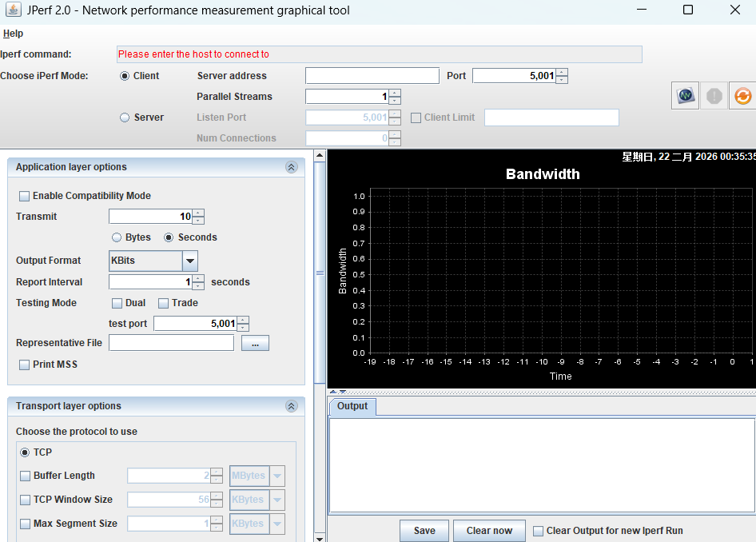
Task: Enable the Buffer Length checkbox
Action: [x=25, y=476]
